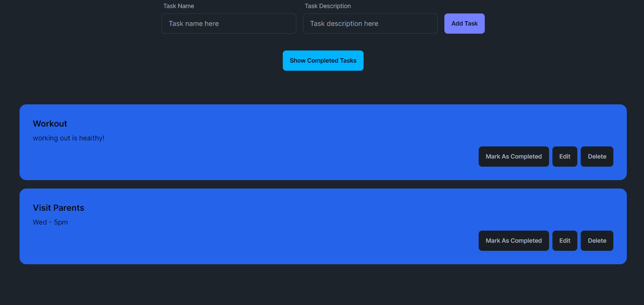Delete the Workout task
The image size is (644, 305).
coord(597,157)
